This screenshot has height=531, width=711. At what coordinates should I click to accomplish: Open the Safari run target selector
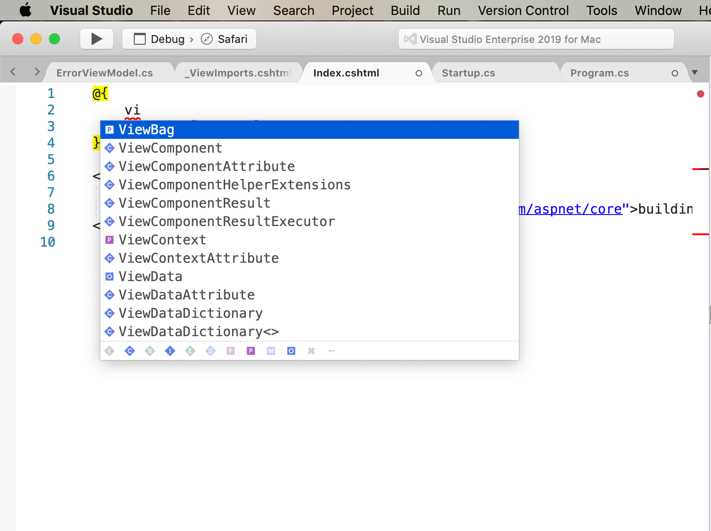[224, 39]
